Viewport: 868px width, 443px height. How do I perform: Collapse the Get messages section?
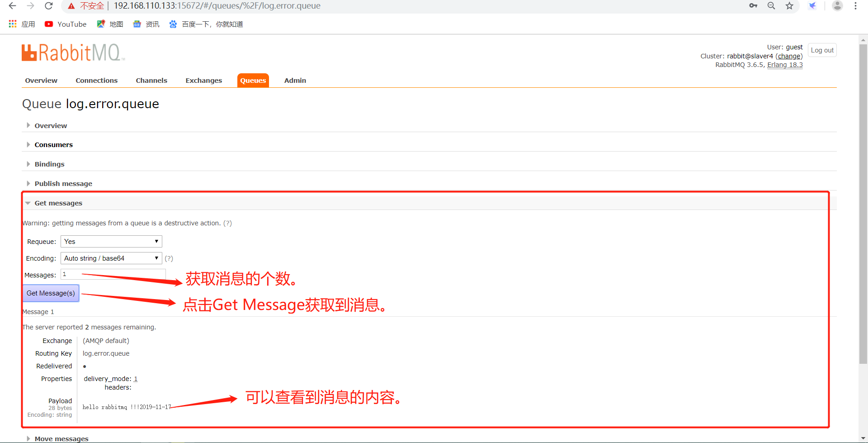(58, 203)
